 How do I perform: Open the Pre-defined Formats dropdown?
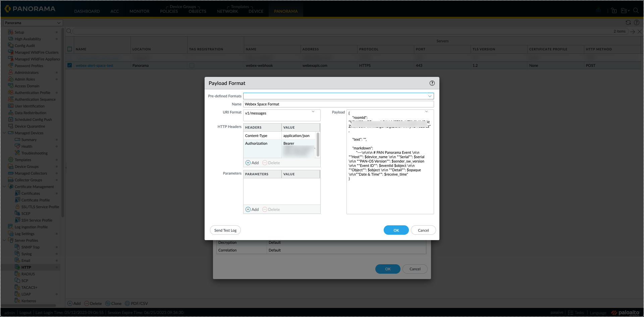click(430, 96)
